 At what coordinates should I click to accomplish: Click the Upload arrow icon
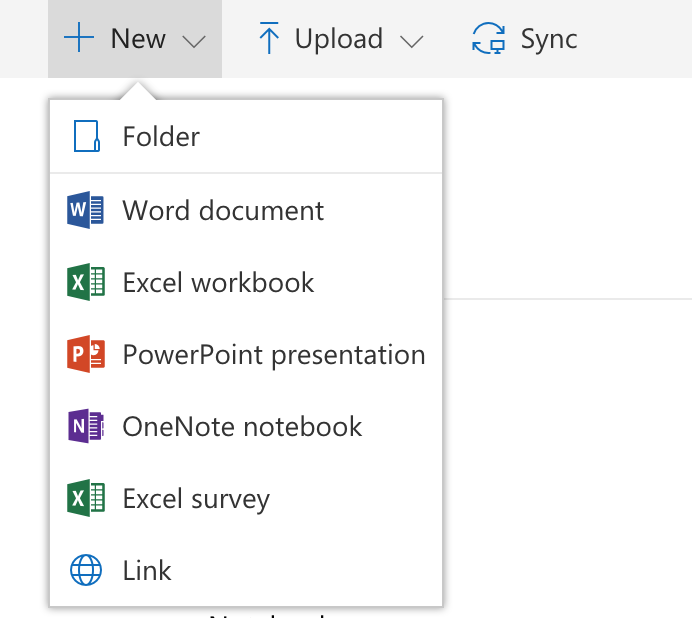268,39
